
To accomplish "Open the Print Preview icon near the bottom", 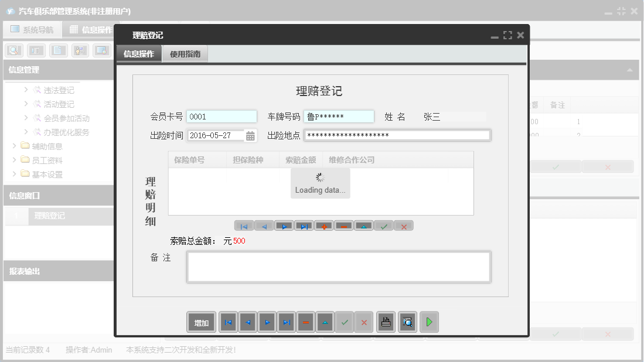I will (x=407, y=322).
